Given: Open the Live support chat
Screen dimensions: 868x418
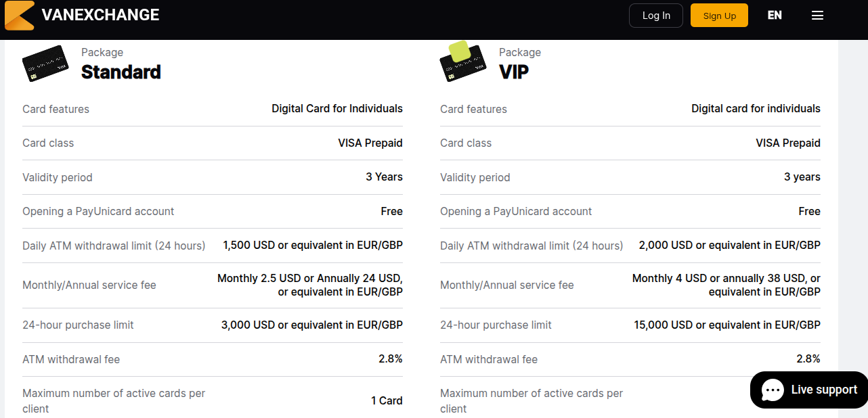Looking at the screenshot, I should 823,390.
